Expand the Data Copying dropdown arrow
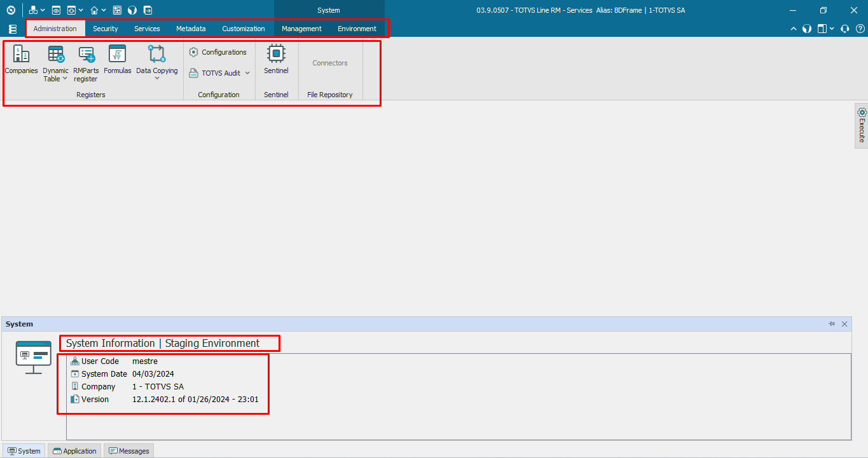868x458 pixels. click(x=157, y=79)
